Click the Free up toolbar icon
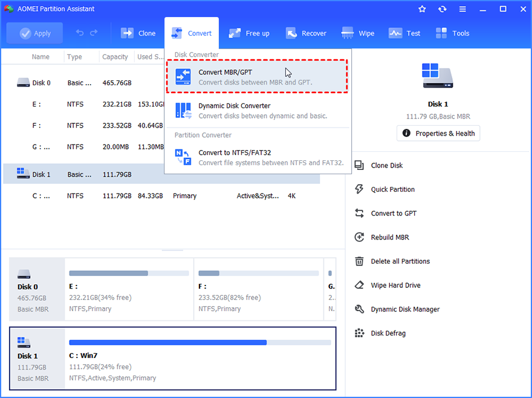532x398 pixels. [235, 33]
